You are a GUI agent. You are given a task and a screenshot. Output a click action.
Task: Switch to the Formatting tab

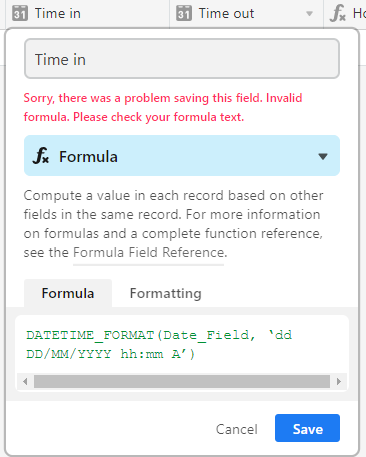coord(165,293)
